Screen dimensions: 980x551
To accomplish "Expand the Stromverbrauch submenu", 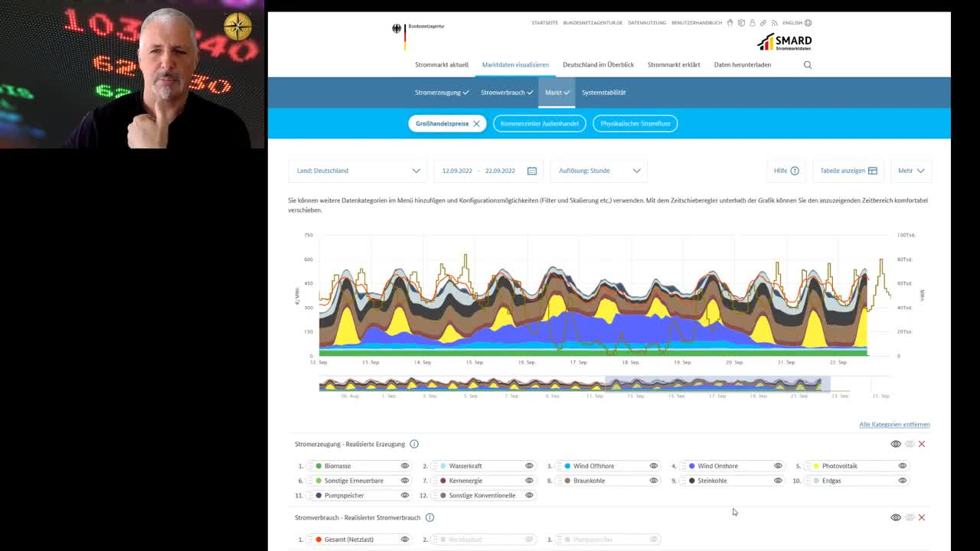I will click(x=507, y=93).
